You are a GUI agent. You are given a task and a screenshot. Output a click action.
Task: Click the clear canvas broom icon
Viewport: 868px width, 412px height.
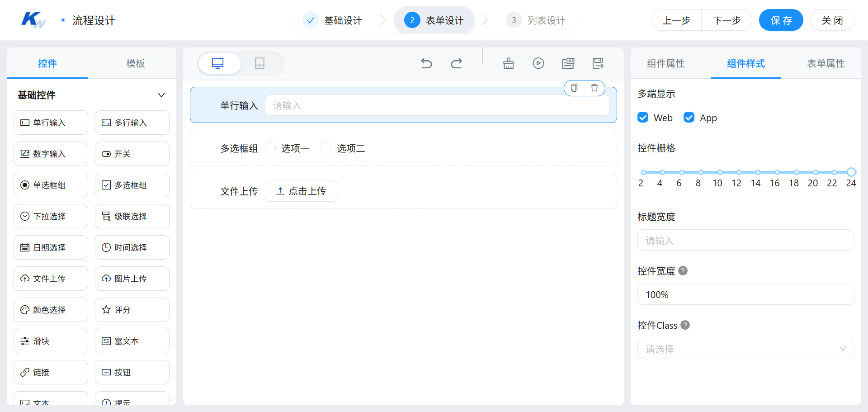(508, 63)
